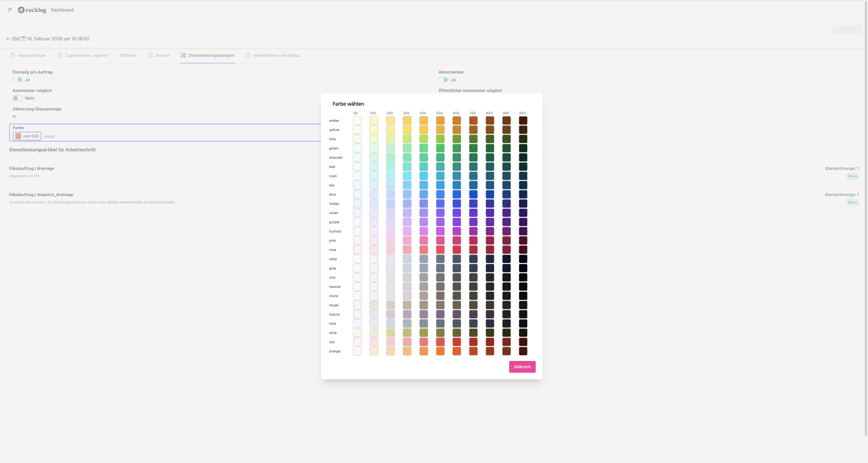Open the Zugelassener Lagerort tab
The width and height of the screenshot is (868, 463).
83,55
